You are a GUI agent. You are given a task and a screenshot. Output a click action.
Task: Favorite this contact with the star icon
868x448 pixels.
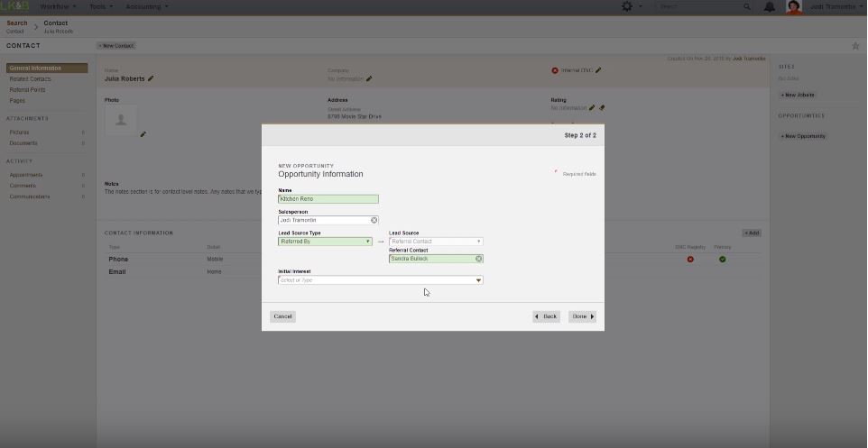[x=855, y=45]
